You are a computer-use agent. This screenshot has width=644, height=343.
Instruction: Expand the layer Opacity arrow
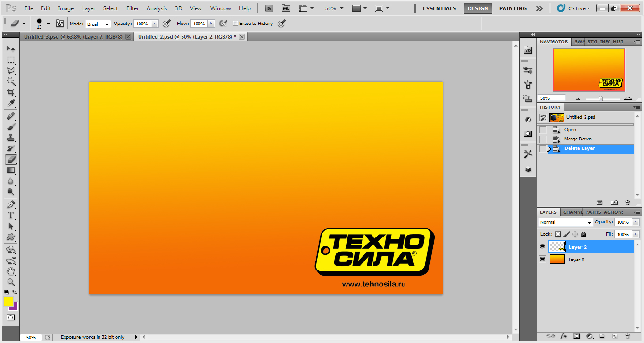tap(636, 222)
